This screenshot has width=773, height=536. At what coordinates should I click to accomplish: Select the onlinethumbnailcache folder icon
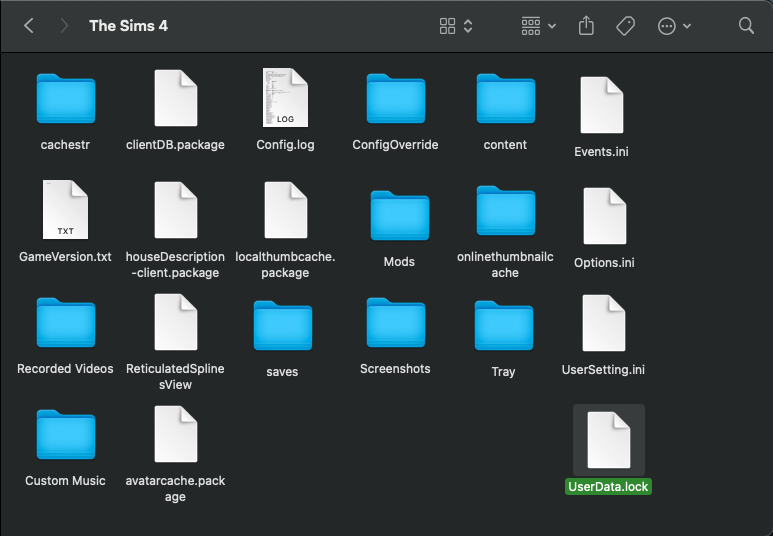pos(505,210)
